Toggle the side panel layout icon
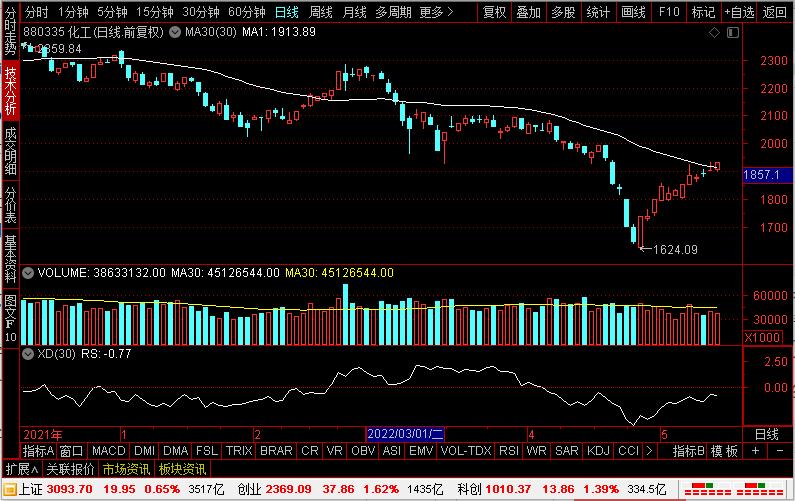 (x=733, y=32)
